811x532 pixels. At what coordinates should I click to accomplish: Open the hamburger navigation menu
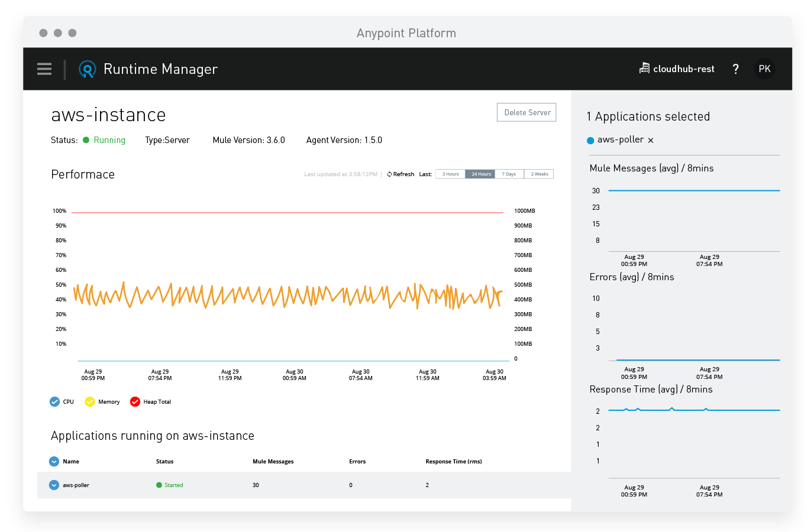pyautogui.click(x=44, y=69)
